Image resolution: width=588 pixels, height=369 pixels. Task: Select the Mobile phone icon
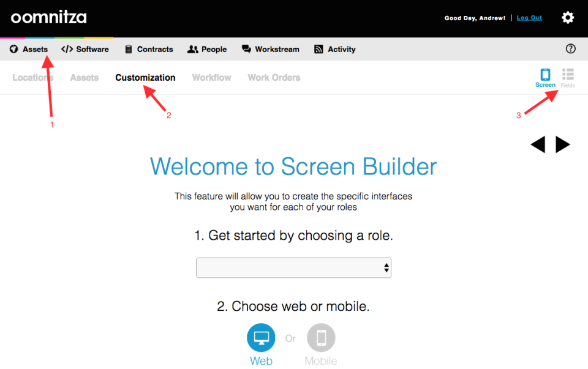click(x=321, y=338)
